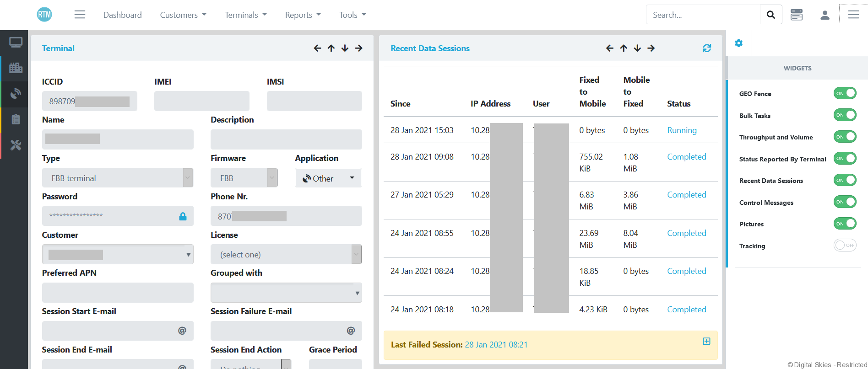Enable the Tracking widget toggle
868x369 pixels.
click(845, 246)
